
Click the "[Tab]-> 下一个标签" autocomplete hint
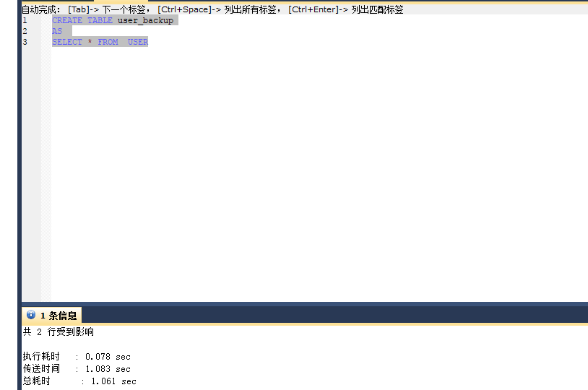tap(107, 9)
